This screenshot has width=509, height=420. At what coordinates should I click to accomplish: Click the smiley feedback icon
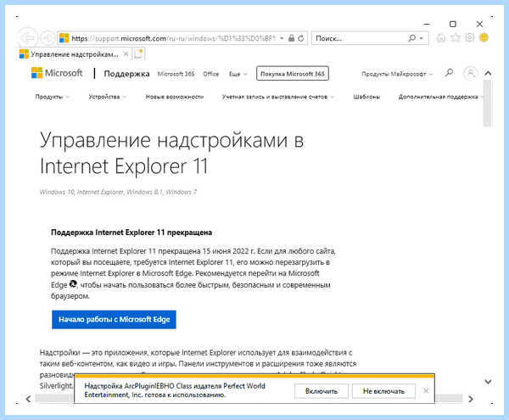(x=484, y=37)
